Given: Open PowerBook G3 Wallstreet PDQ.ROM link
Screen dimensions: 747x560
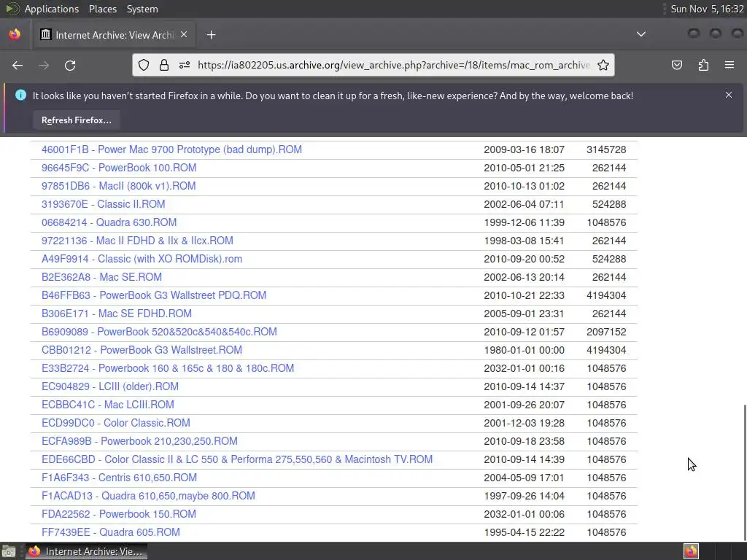Looking at the screenshot, I should click(154, 295).
